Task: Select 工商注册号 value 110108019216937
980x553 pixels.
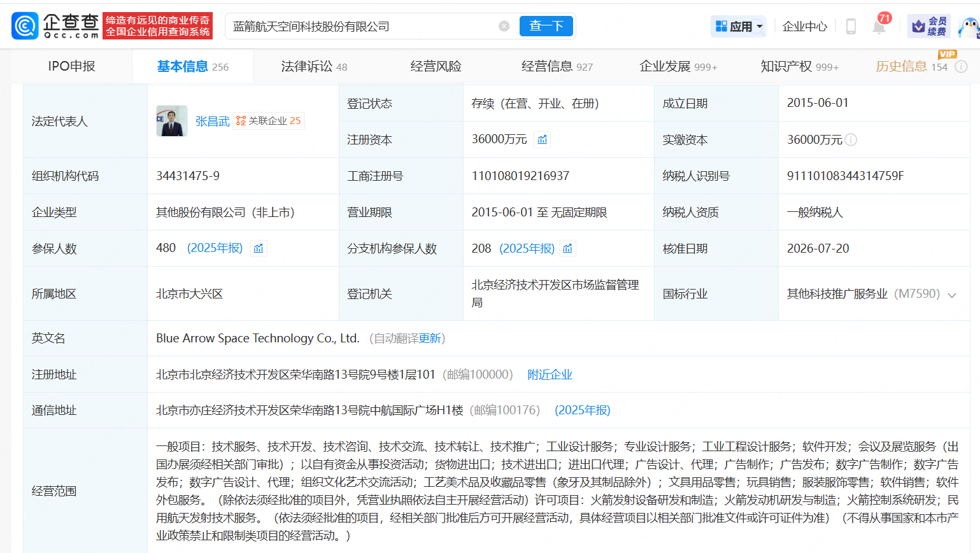Action: [x=520, y=176]
